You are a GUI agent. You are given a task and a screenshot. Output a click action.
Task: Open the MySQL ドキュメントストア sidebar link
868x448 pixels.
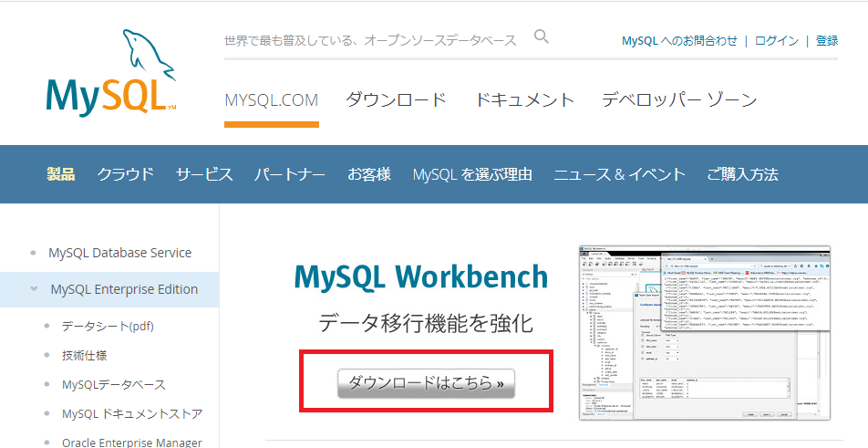point(132,414)
